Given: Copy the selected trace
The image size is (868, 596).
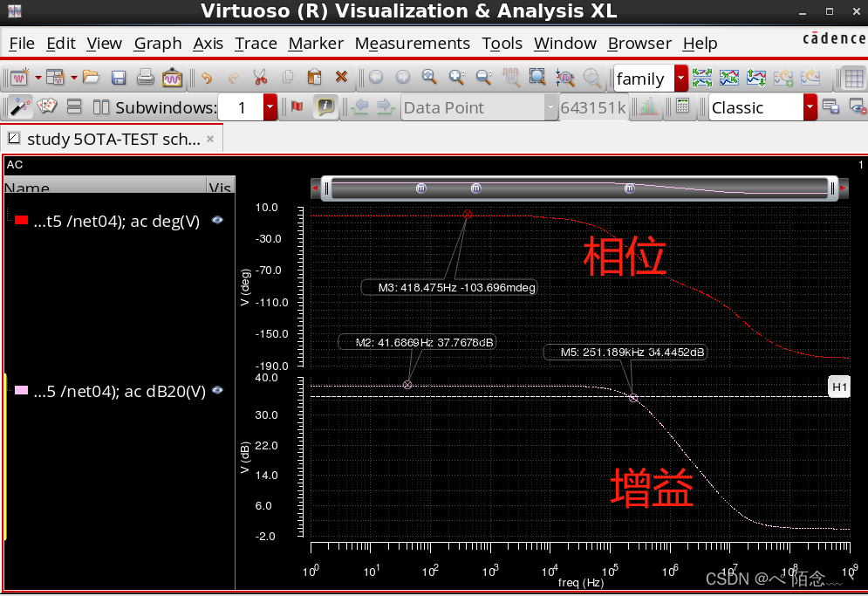Looking at the screenshot, I should tap(287, 78).
